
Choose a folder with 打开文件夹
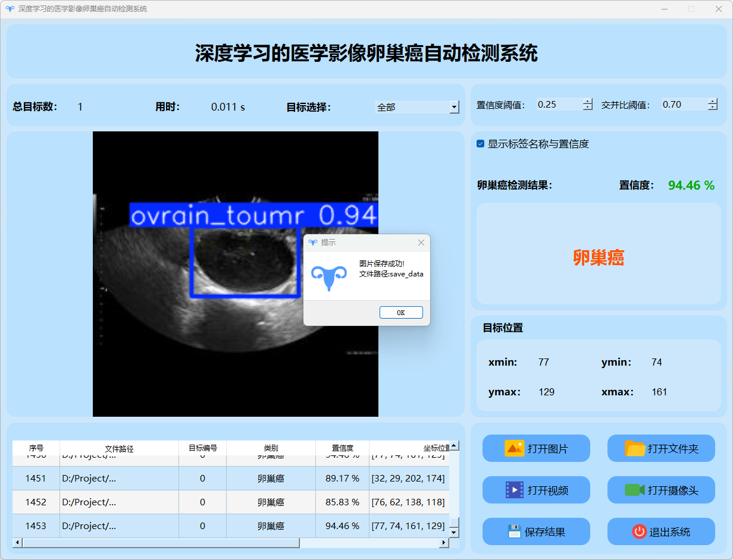[x=661, y=448]
